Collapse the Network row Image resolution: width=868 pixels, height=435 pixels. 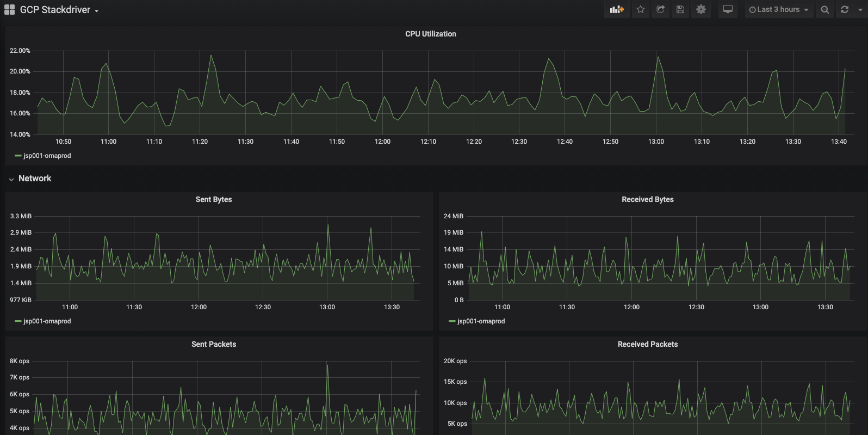30,179
